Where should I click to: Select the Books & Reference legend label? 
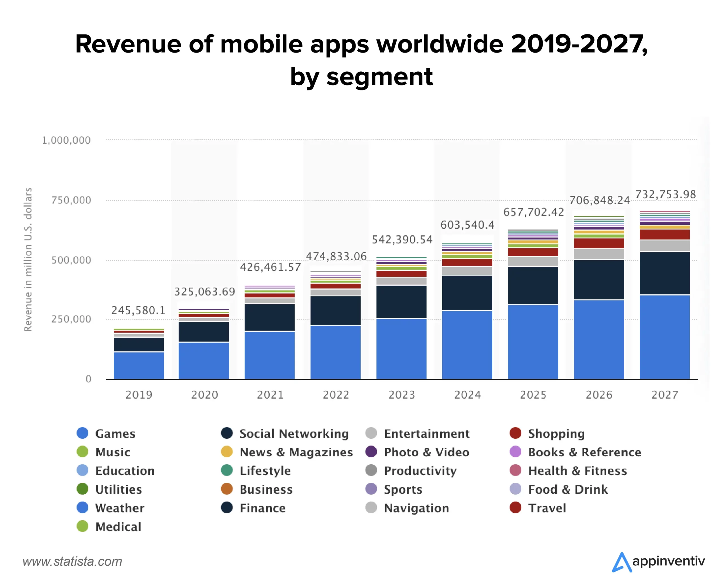[x=584, y=452]
